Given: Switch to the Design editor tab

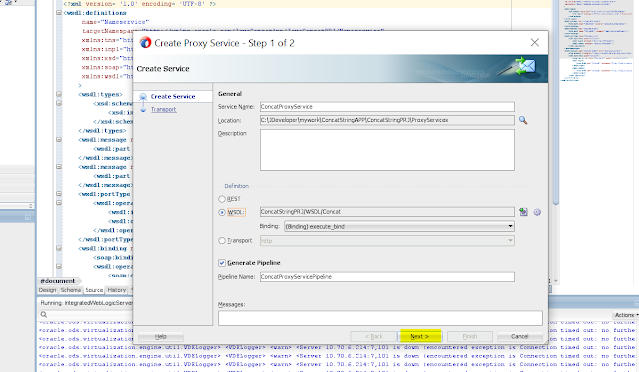Looking at the screenshot, I should (x=47, y=290).
